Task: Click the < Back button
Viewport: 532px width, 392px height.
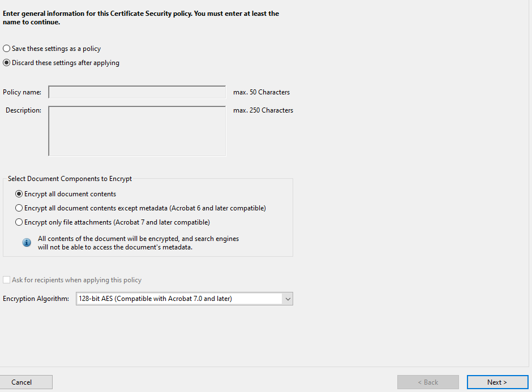Action: click(428, 382)
